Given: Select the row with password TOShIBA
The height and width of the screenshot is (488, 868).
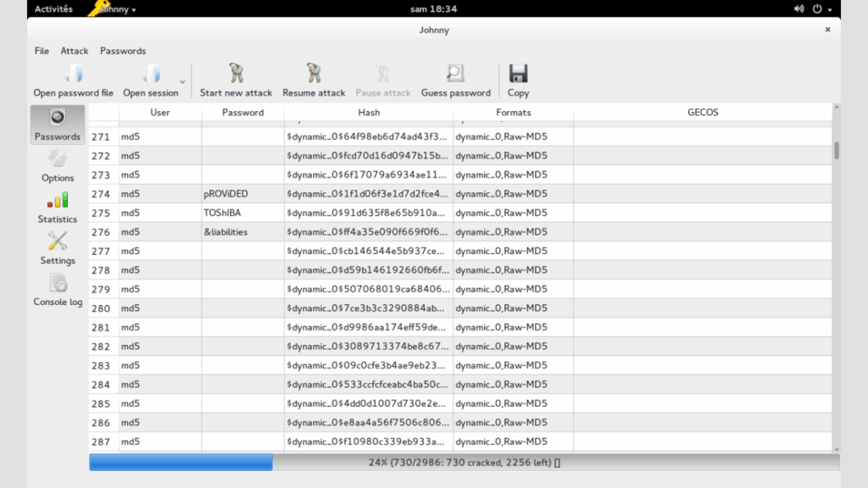Looking at the screenshot, I should click(x=242, y=213).
